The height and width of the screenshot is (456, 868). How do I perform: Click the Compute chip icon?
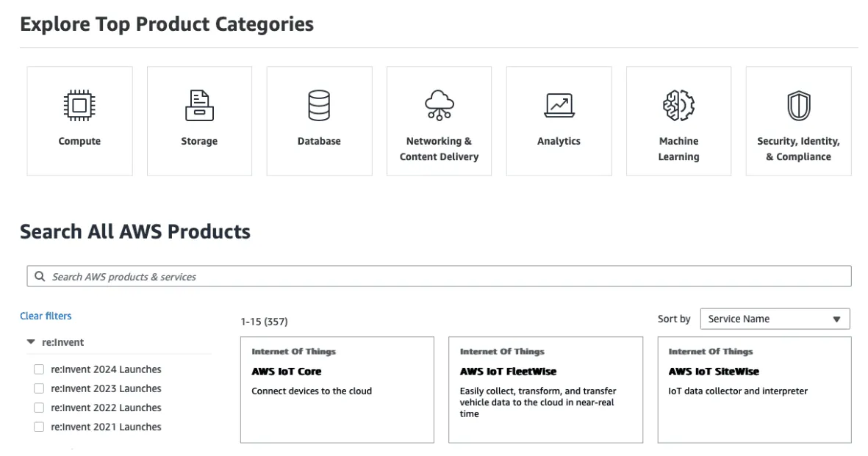79,106
